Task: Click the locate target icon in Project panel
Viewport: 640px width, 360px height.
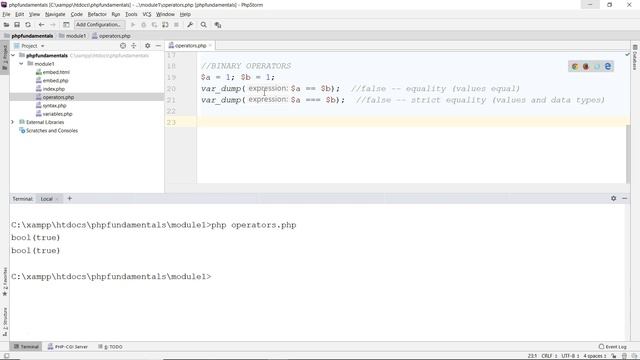Action: coord(123,46)
